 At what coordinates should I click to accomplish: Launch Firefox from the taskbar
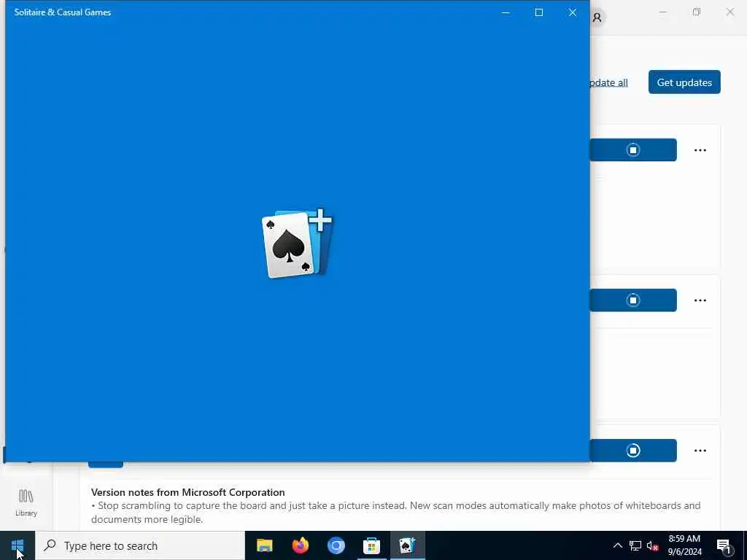click(x=300, y=545)
